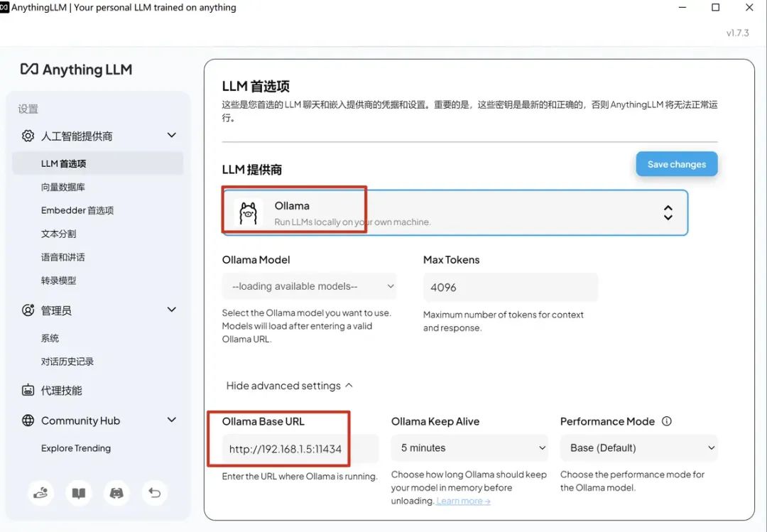Click the LLM 首选项 page heading
The width and height of the screenshot is (767, 532).
click(256, 86)
